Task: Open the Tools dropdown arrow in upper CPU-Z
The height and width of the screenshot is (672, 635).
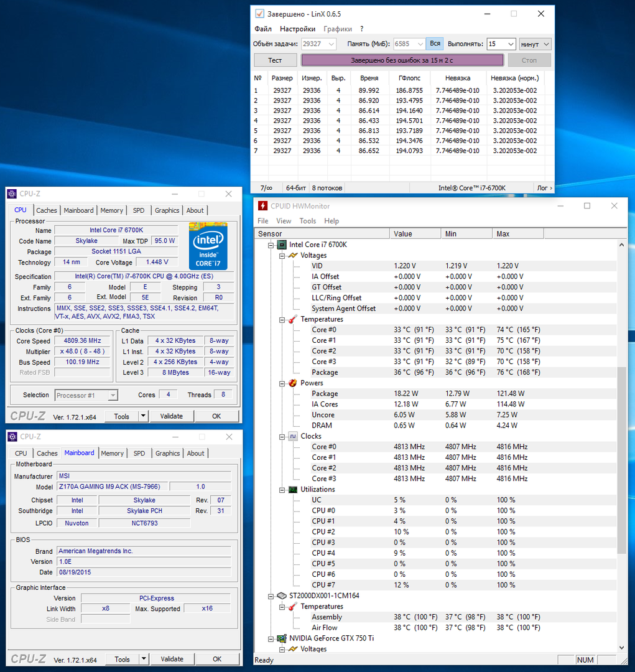Action: tap(143, 416)
